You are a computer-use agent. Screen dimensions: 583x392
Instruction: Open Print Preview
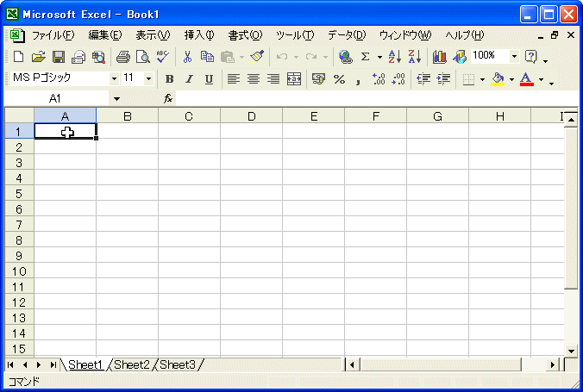[143, 57]
